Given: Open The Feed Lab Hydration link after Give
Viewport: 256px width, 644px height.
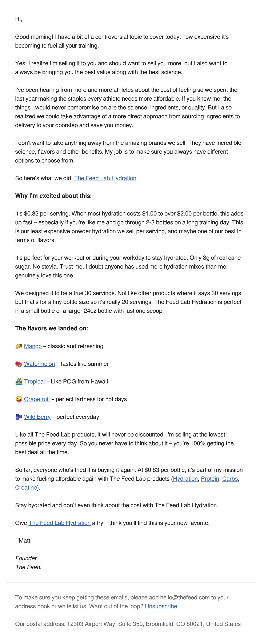Looking at the screenshot, I should click(60, 523).
